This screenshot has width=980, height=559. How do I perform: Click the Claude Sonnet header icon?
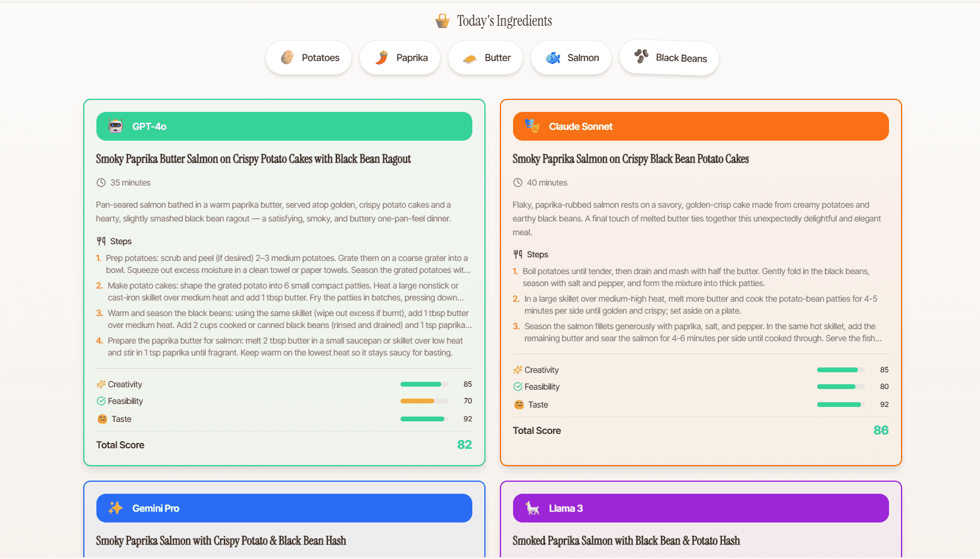tap(532, 126)
